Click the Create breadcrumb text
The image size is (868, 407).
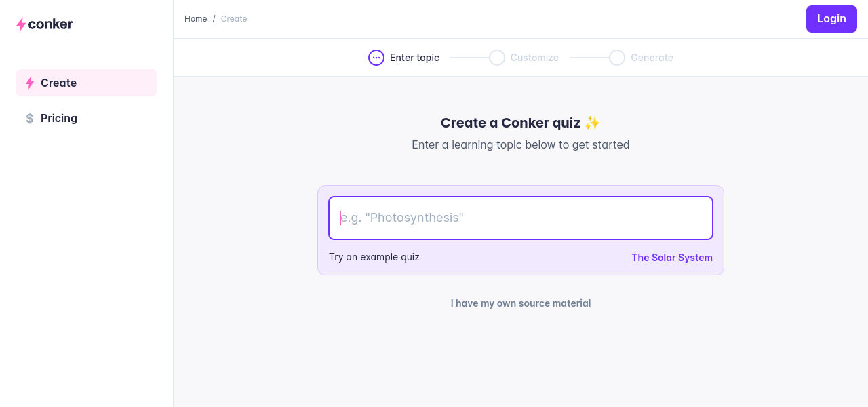[x=234, y=19]
